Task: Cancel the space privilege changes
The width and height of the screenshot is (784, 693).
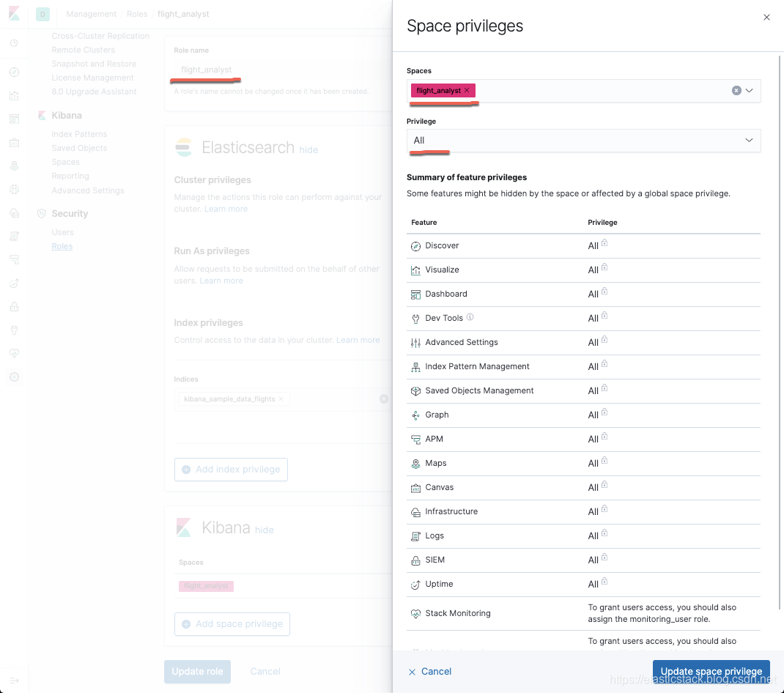Action: point(430,672)
